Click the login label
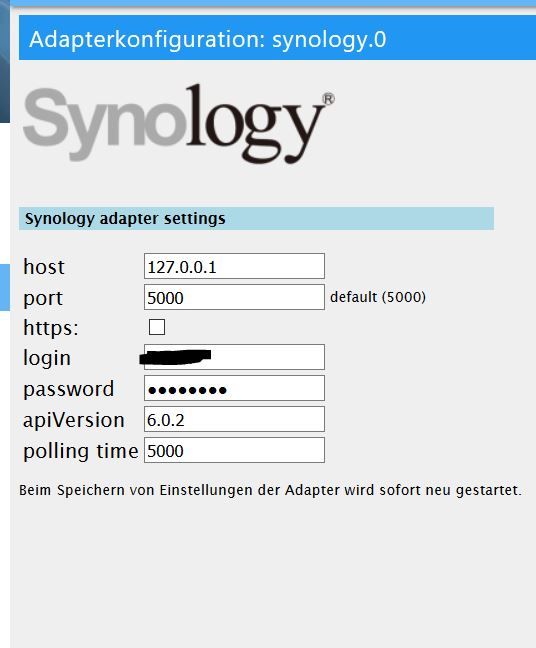Viewport: 536px width, 648px height. coord(47,358)
